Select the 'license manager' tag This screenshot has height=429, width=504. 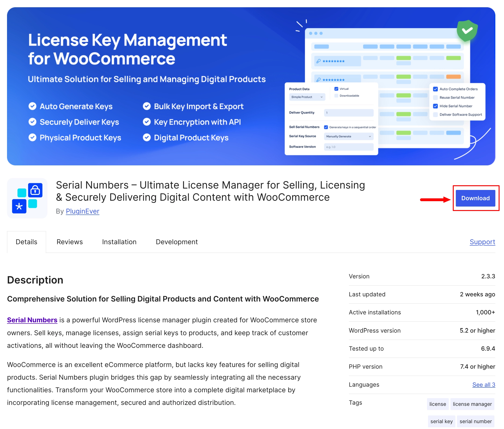click(472, 404)
